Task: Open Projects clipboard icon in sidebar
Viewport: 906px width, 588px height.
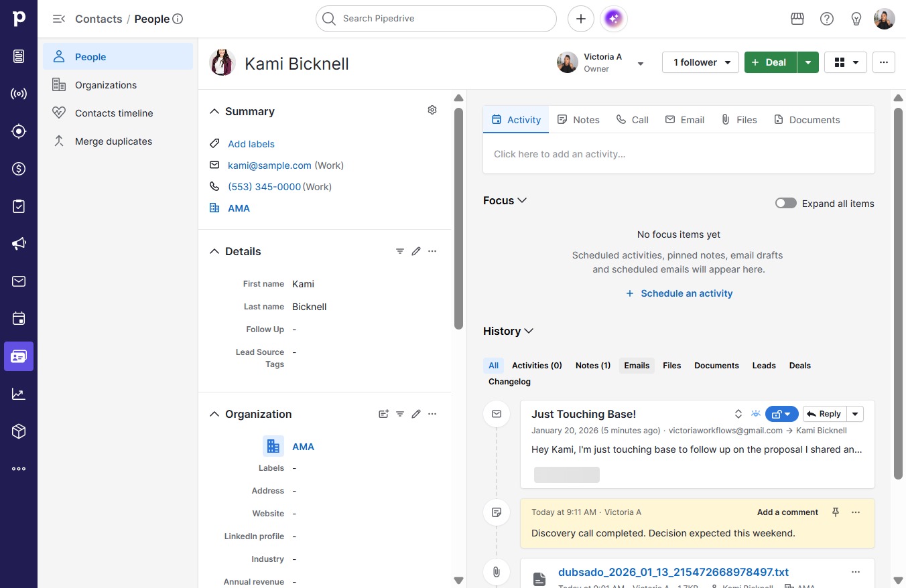Action: coord(19,206)
